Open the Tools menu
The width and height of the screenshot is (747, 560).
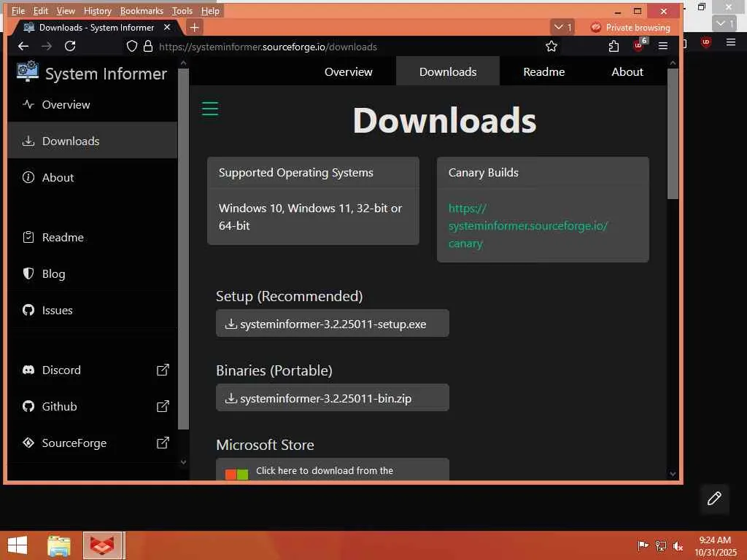tap(182, 10)
